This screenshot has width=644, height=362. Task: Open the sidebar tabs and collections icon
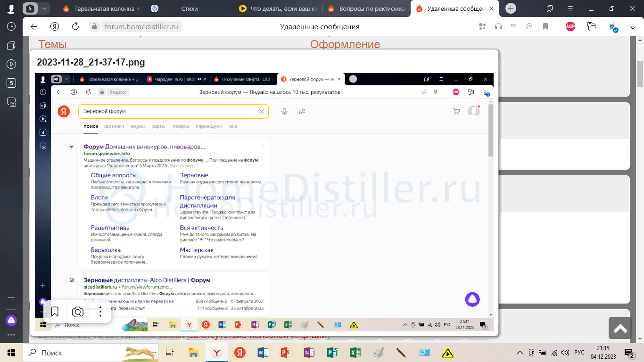click(x=11, y=46)
